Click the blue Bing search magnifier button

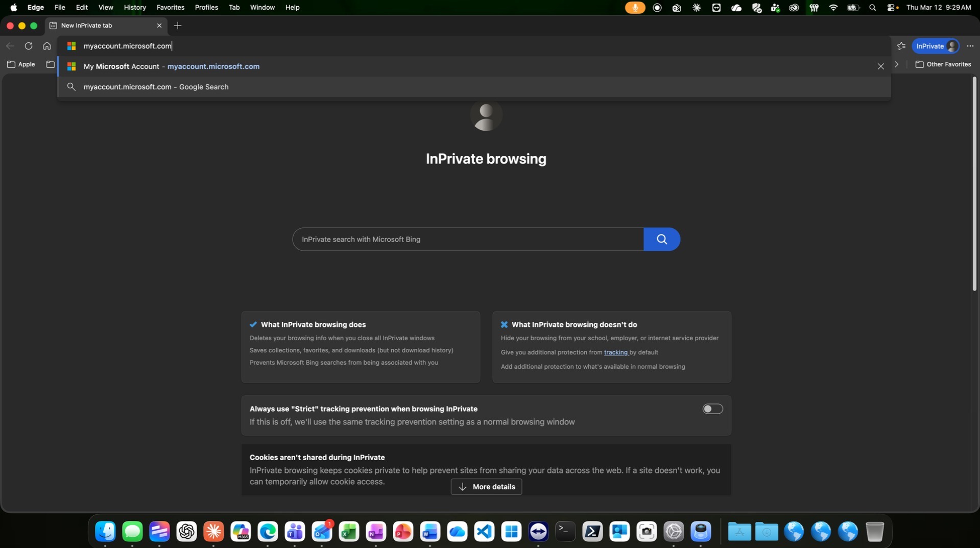point(662,239)
